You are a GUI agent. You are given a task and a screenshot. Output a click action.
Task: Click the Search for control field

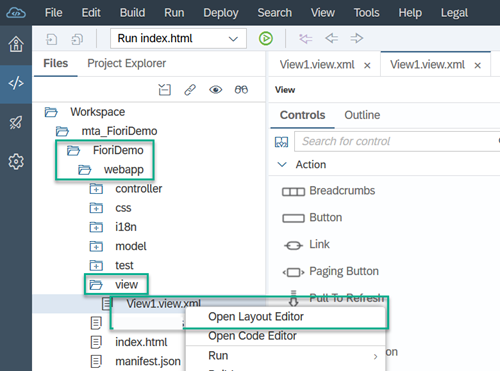[x=397, y=142]
